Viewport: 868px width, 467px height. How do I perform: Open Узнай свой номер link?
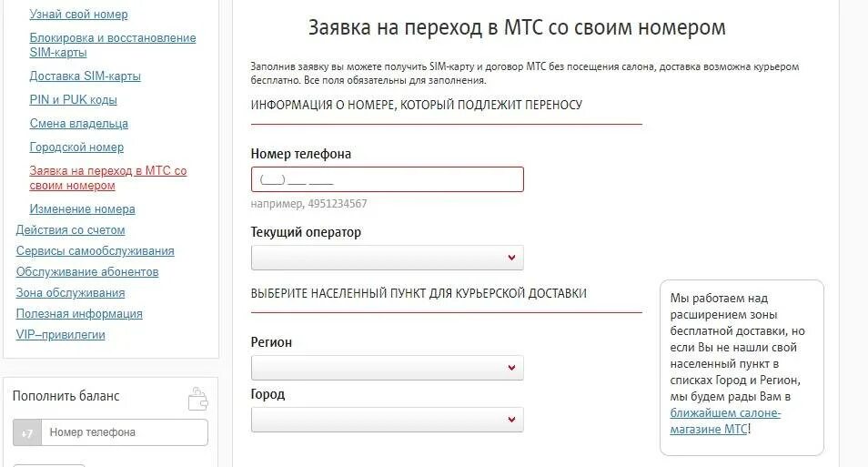coord(78,15)
